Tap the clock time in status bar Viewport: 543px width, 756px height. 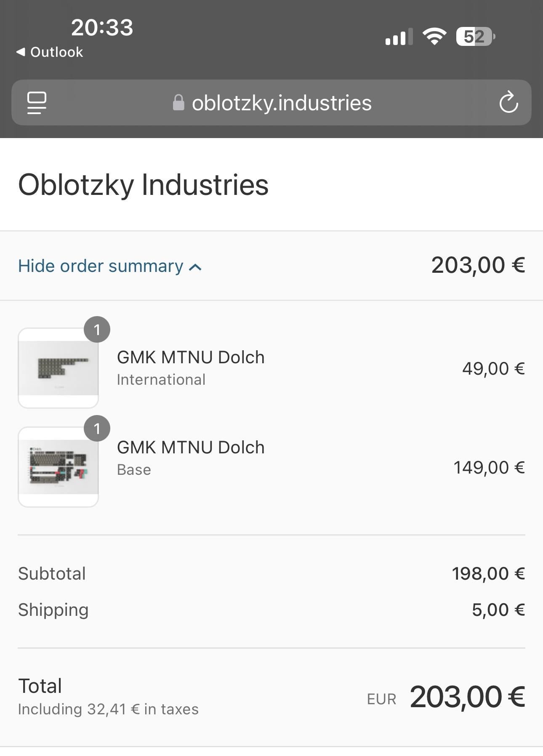[x=102, y=28]
